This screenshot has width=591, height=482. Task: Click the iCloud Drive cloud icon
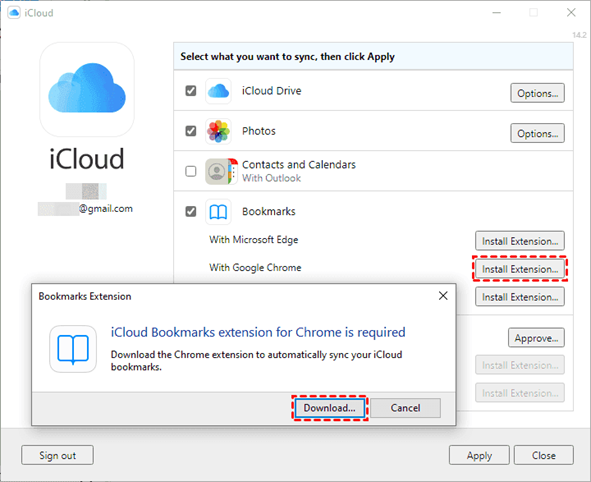click(x=218, y=91)
